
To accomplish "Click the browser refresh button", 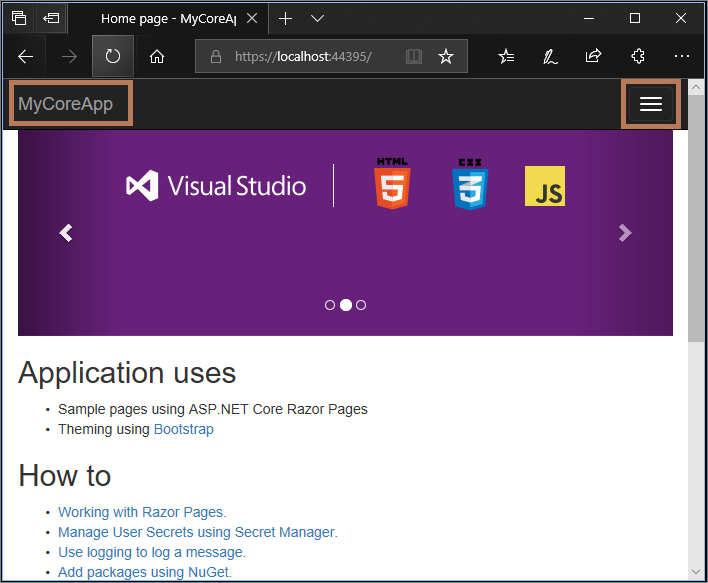I will pyautogui.click(x=113, y=57).
